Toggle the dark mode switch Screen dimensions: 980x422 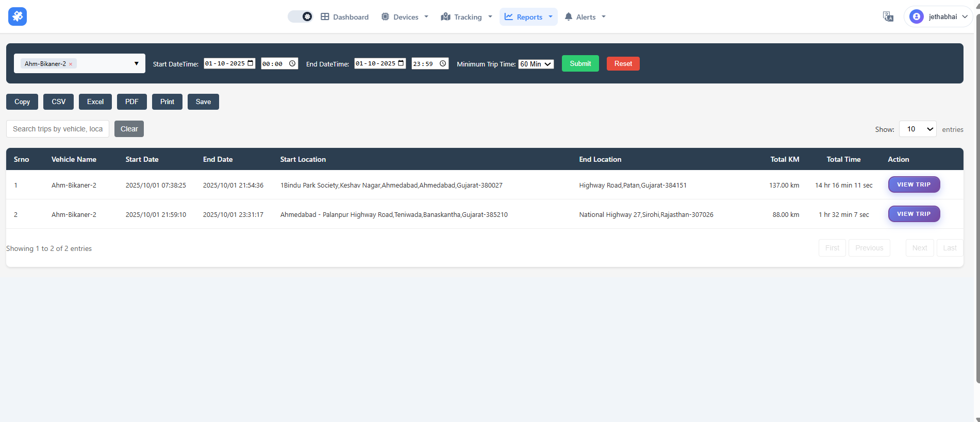click(x=301, y=16)
